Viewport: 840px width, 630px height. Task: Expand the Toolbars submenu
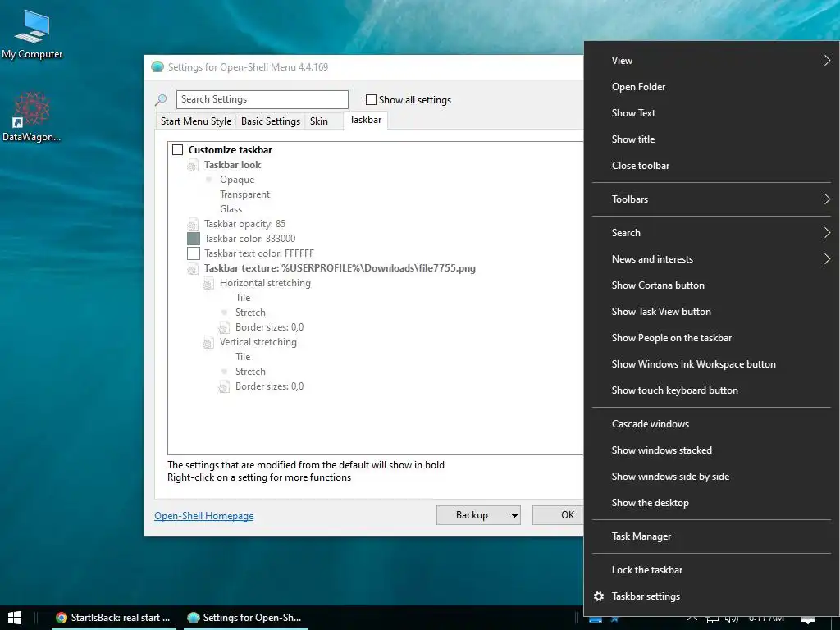pyautogui.click(x=712, y=199)
